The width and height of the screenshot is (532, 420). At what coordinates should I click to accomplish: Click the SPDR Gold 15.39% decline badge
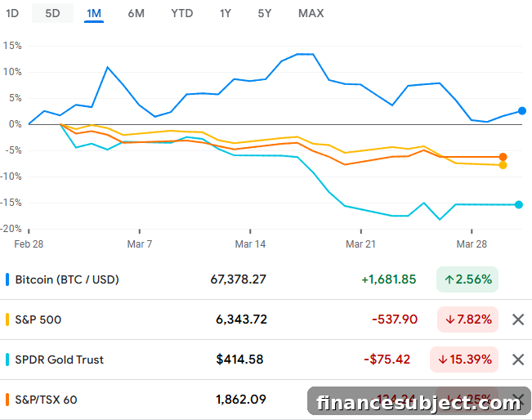click(x=464, y=360)
